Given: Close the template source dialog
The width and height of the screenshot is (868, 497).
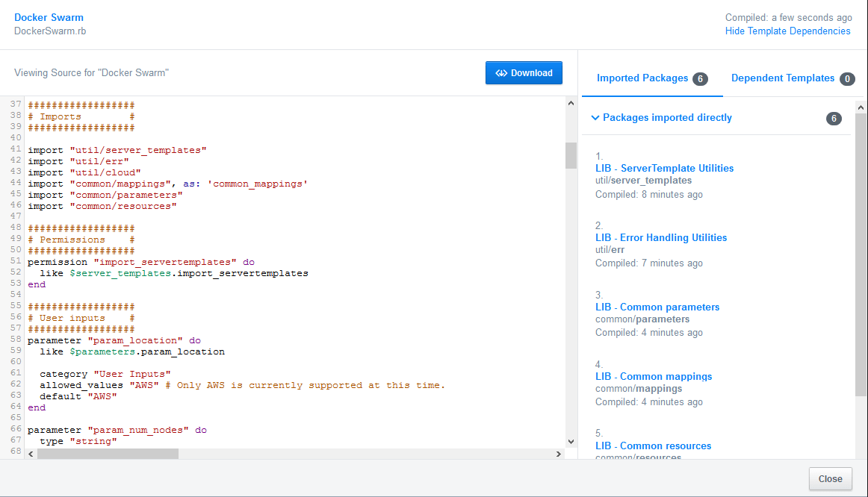Looking at the screenshot, I should (x=830, y=479).
